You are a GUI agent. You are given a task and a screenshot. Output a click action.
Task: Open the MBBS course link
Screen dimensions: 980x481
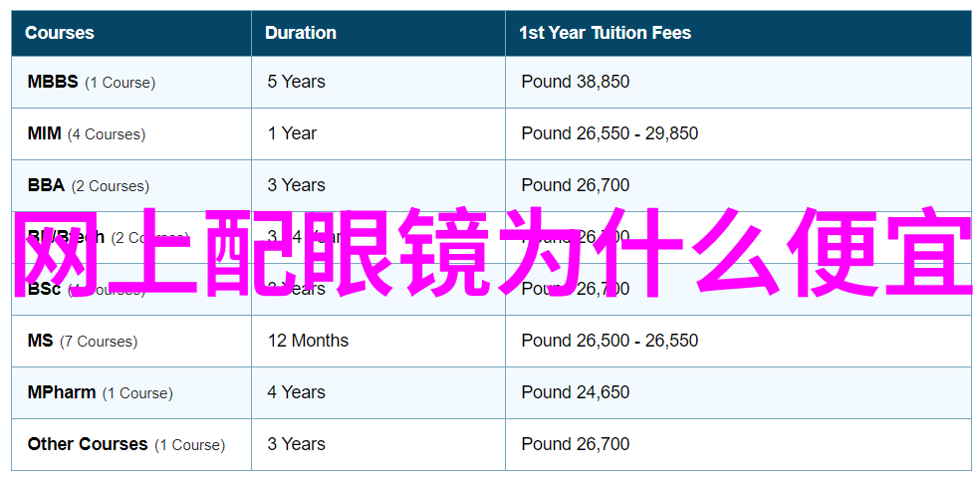point(53,82)
